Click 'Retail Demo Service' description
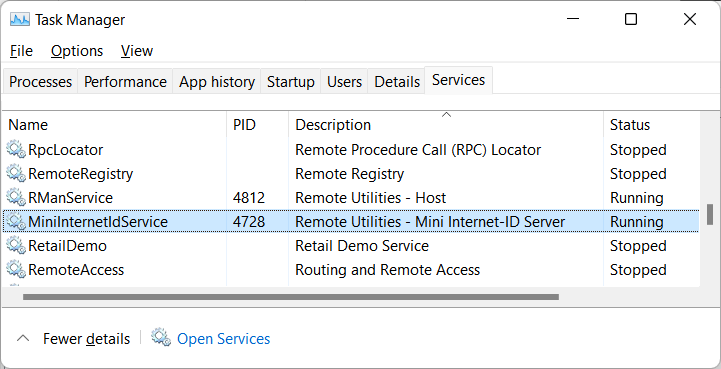721x369 pixels. [362, 246]
